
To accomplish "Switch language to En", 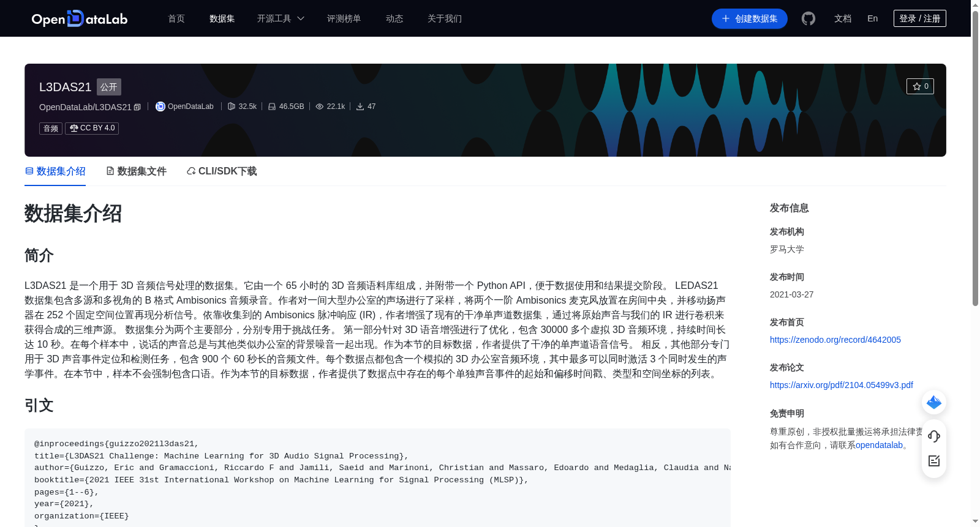I will pos(872,18).
